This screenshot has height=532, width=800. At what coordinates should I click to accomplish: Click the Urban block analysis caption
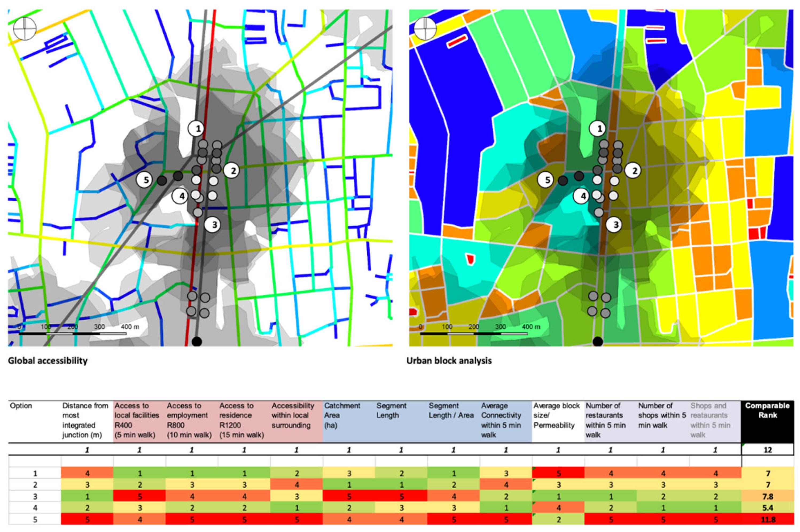point(449,361)
